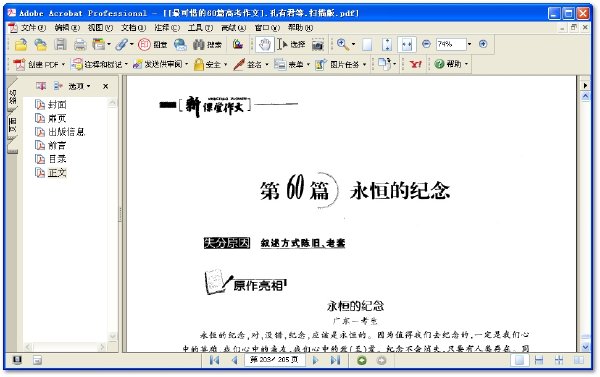This screenshot has height=377, width=600.
Task: Go to the next page
Action: coord(316,360)
